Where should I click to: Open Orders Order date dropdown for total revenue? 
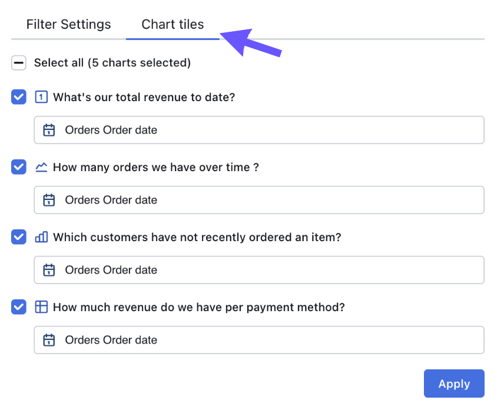click(x=259, y=130)
